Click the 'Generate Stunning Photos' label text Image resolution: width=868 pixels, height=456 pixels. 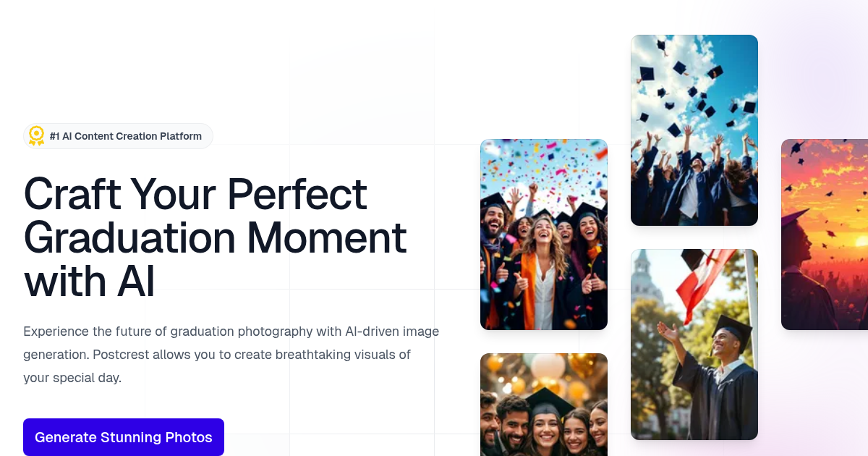(x=124, y=437)
